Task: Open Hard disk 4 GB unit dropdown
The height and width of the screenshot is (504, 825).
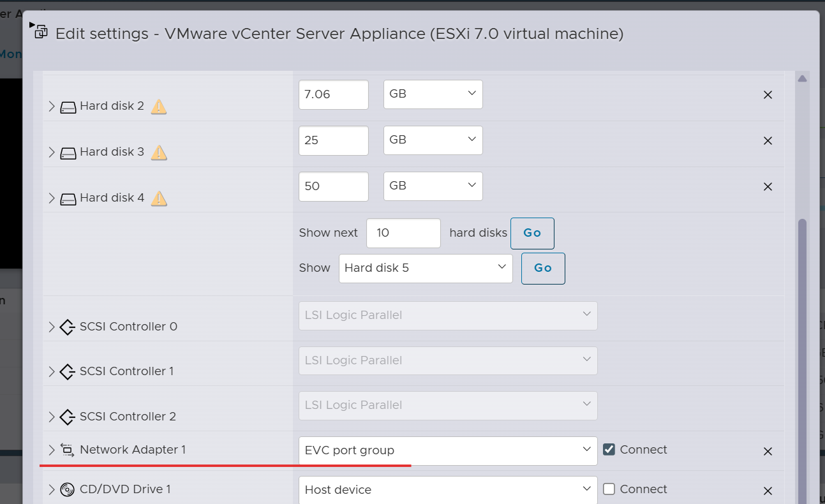Action: click(433, 186)
